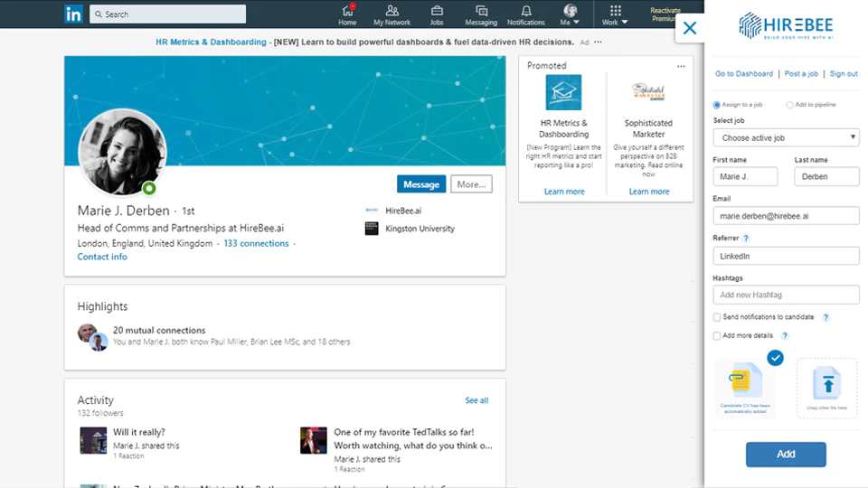Click Learn more under Sophisticated Marketer

click(x=649, y=192)
